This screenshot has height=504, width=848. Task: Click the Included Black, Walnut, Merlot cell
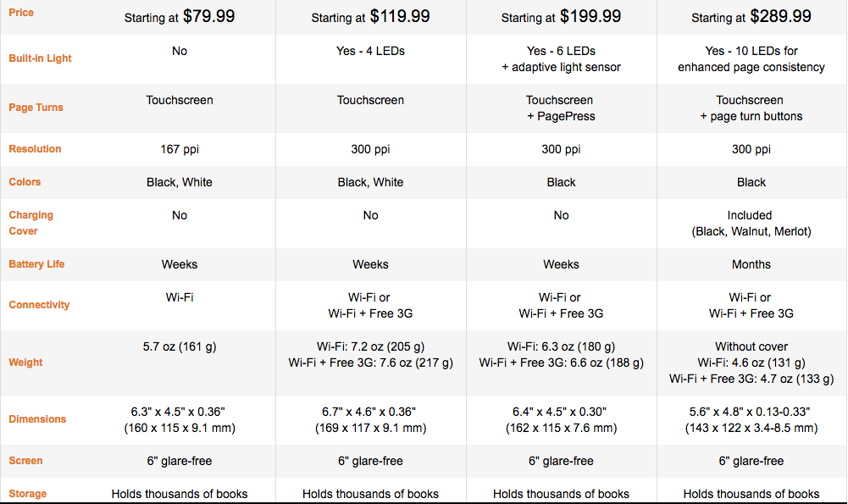click(x=751, y=224)
